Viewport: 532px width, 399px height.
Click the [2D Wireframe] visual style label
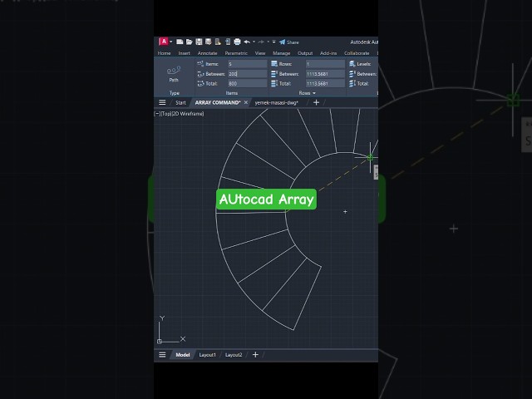(188, 114)
